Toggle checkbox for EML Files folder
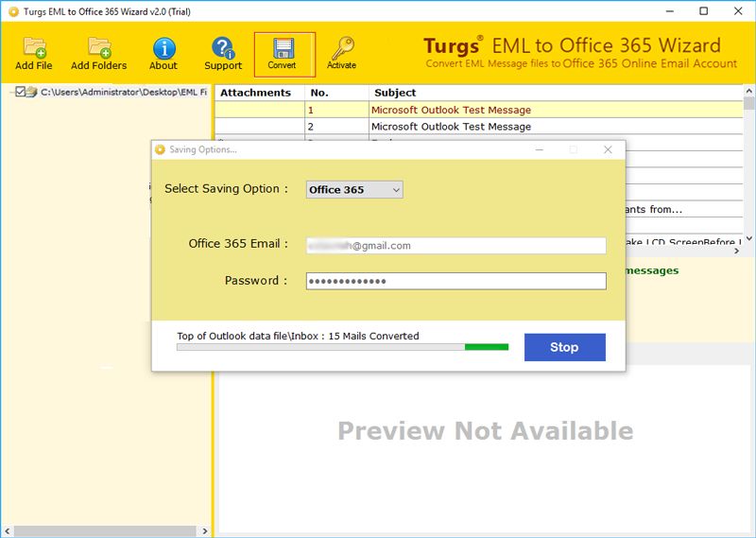The width and height of the screenshot is (756, 538). point(20,92)
